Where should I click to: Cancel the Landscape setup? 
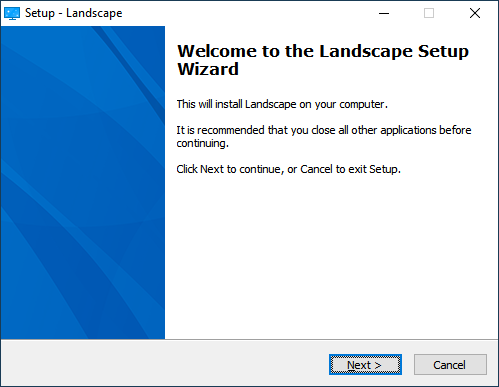(450, 365)
